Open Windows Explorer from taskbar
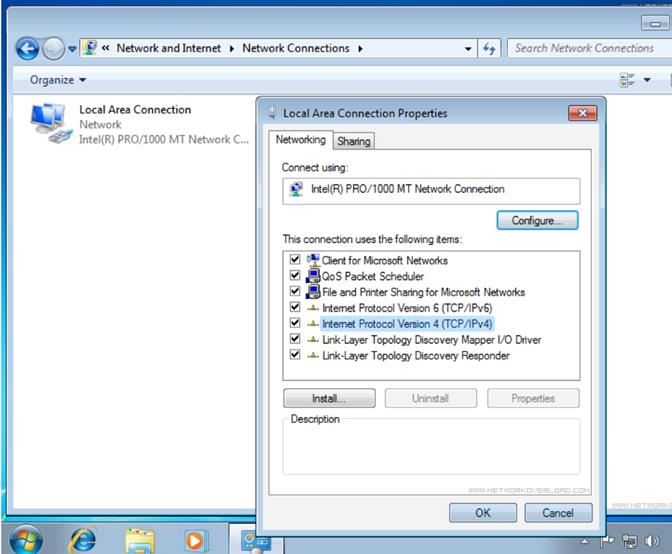 point(140,541)
